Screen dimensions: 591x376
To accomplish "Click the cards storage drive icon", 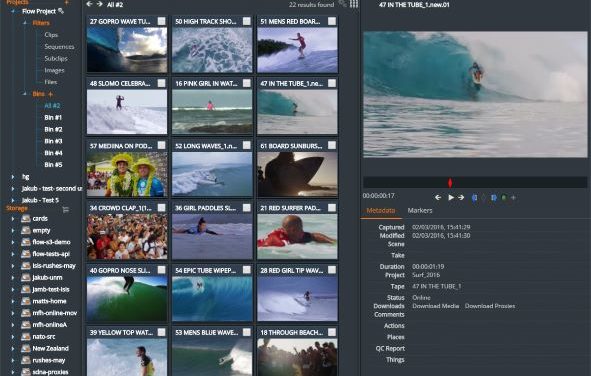I will pyautogui.click(x=26, y=219).
